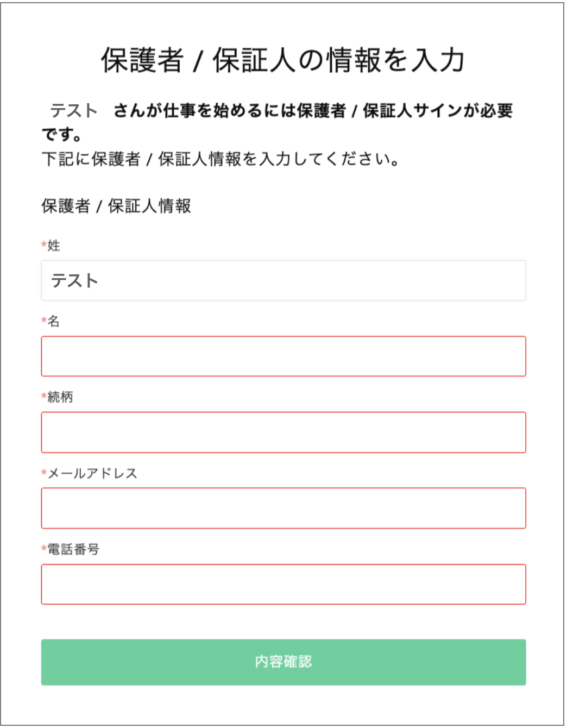Click the メールアドレス label
The image size is (567, 728).
[x=92, y=473]
